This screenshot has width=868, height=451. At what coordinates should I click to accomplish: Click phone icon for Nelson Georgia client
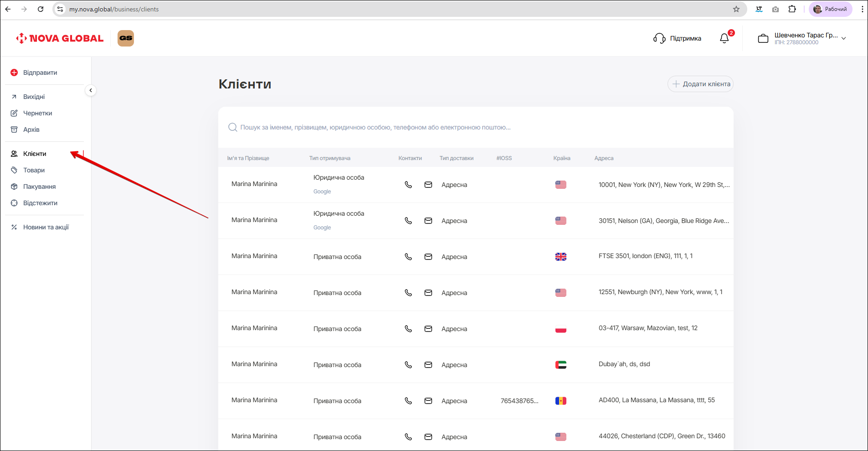pos(408,221)
